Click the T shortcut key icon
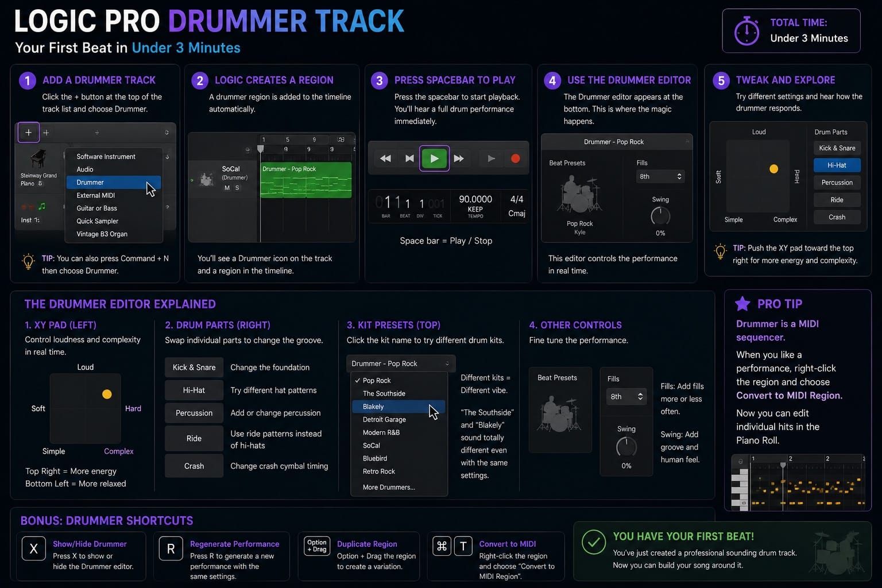 [463, 546]
